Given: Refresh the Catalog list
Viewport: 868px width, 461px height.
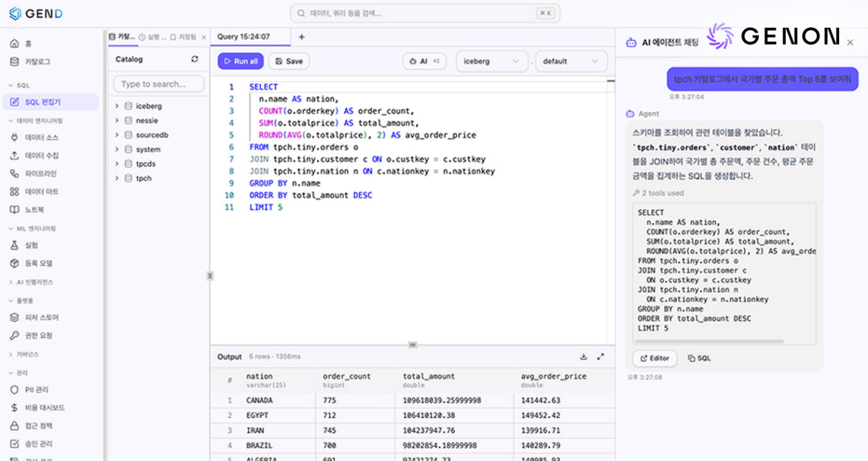Looking at the screenshot, I should [x=195, y=59].
